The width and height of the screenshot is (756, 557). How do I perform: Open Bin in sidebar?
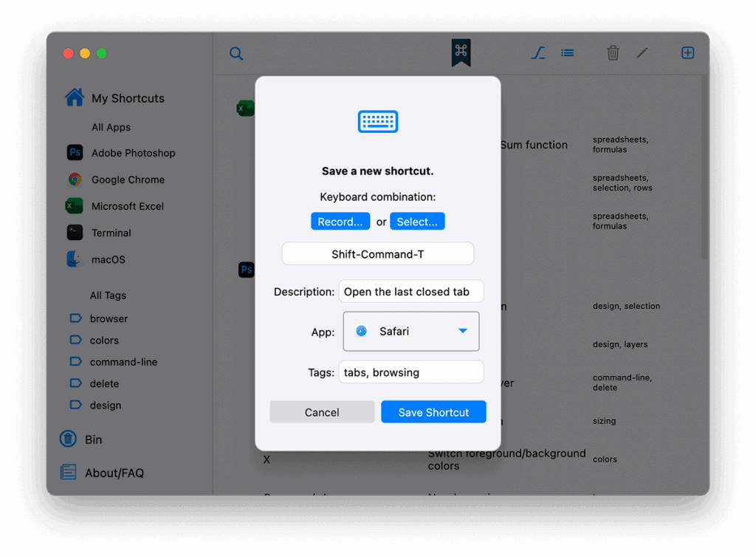click(x=94, y=440)
